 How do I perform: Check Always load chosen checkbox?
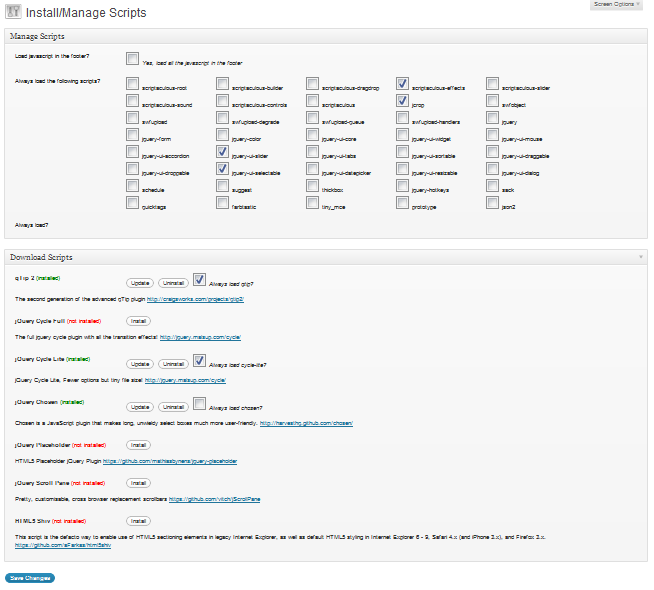199,403
